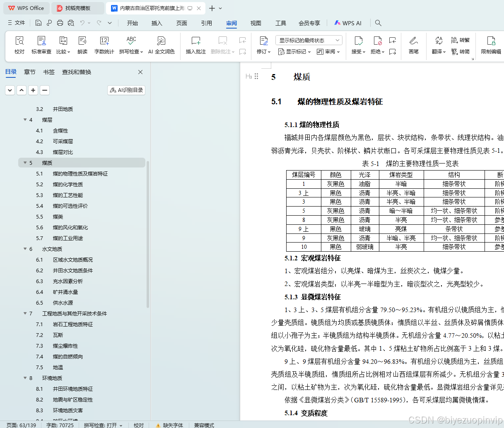Click 页面: 63/139 status indicator
The width and height of the screenshot is (504, 428).
point(21,425)
